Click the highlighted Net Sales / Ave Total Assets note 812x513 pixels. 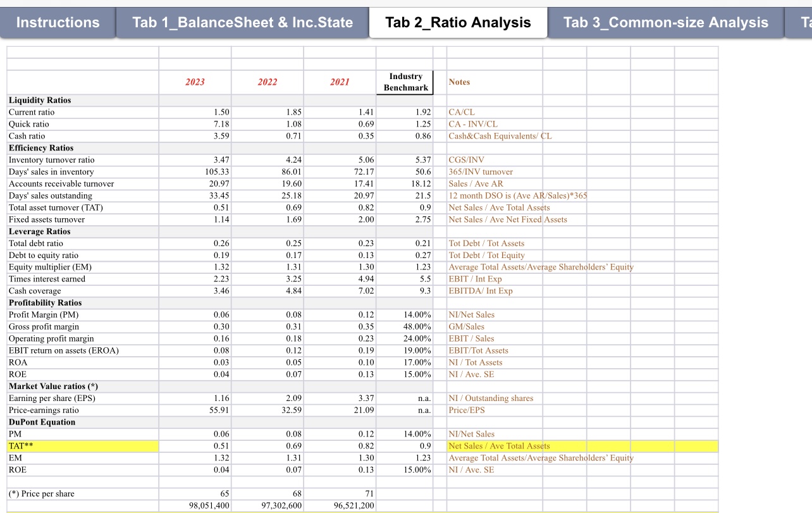click(x=499, y=446)
